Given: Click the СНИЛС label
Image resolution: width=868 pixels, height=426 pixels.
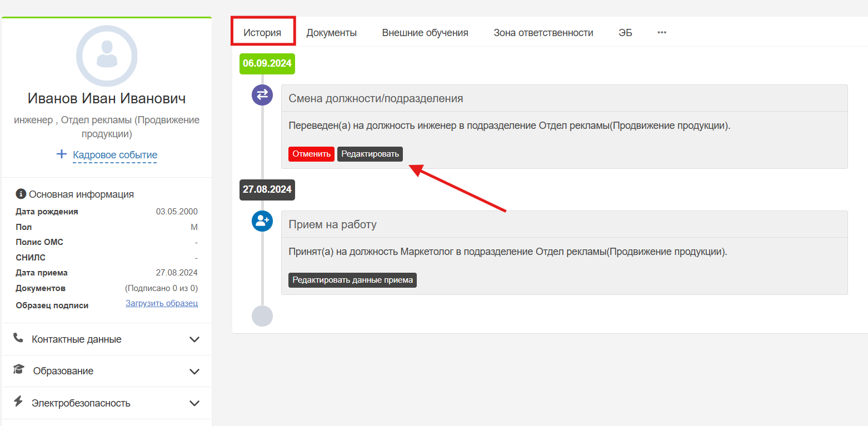Looking at the screenshot, I should 31,258.
